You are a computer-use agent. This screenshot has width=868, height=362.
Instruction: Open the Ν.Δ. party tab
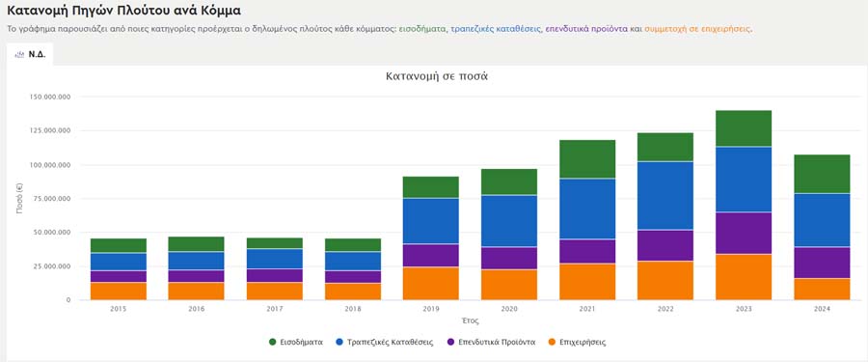(x=30, y=54)
